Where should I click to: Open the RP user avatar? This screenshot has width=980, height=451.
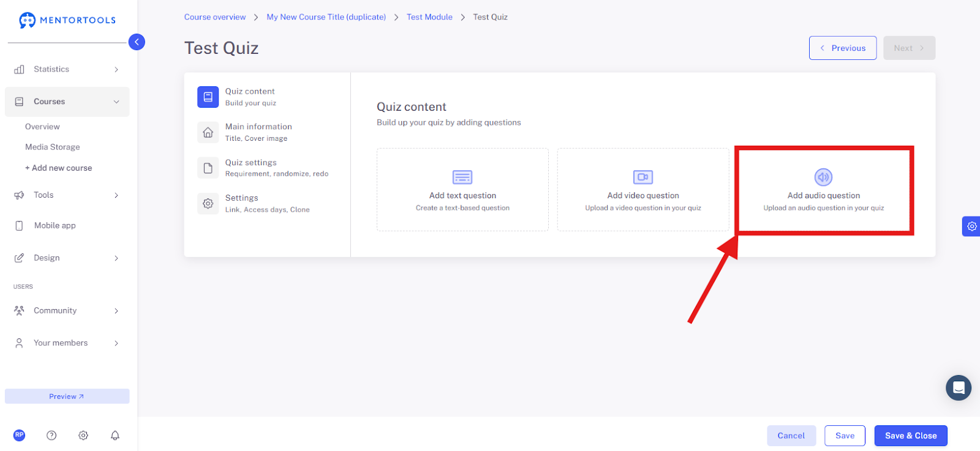[20, 435]
